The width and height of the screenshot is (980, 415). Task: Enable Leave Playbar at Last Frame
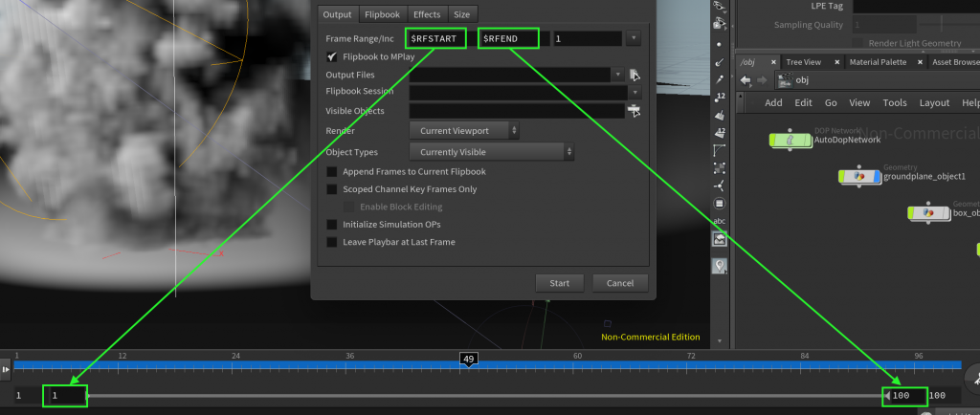point(332,242)
